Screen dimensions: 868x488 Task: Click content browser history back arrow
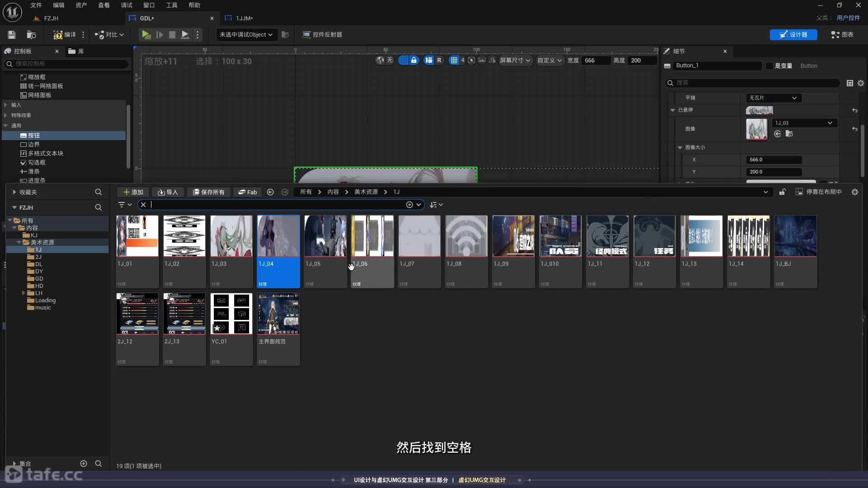270,192
